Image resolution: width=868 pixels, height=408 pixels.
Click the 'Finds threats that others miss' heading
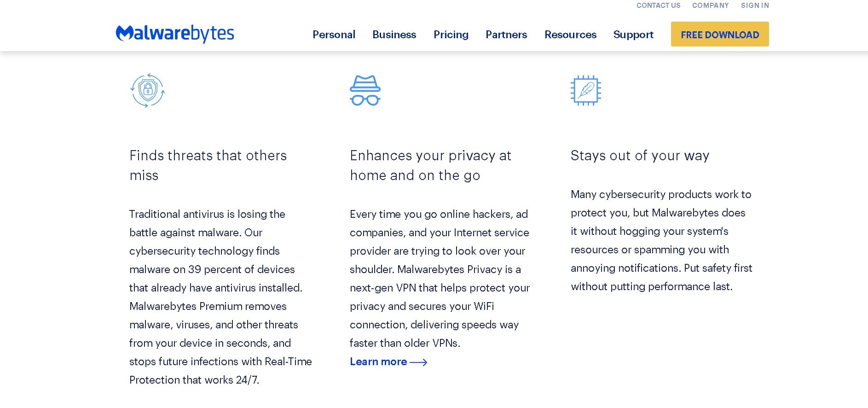point(208,165)
